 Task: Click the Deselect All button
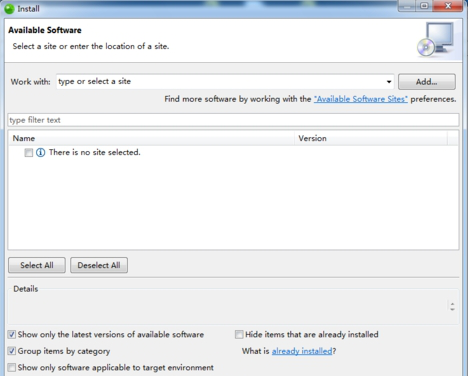99,265
